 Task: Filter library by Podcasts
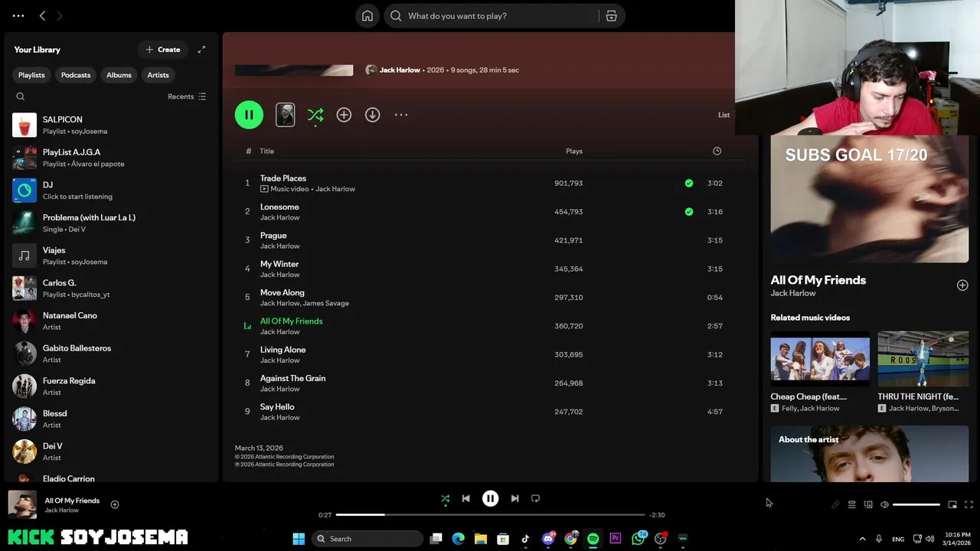point(76,75)
